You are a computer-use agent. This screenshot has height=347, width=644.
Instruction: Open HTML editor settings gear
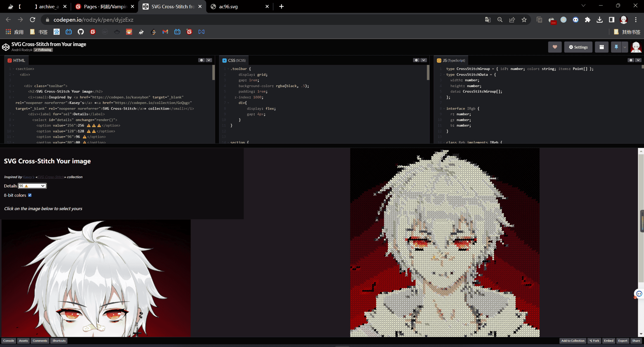click(201, 60)
